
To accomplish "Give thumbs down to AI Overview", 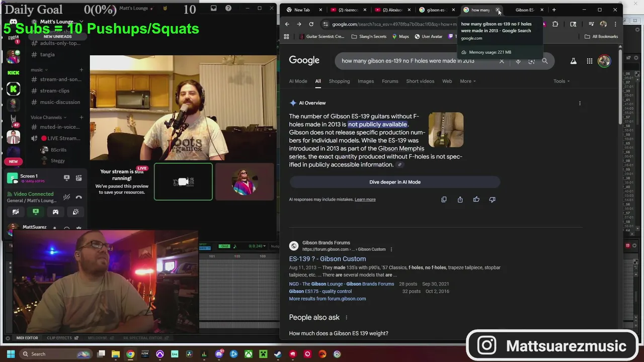I will coord(492,200).
